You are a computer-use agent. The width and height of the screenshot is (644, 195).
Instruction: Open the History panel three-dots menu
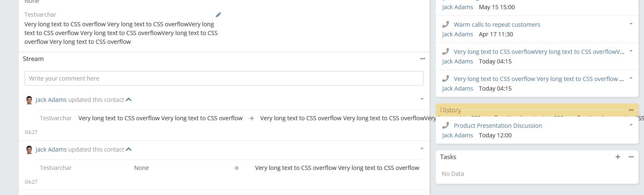coord(631,110)
